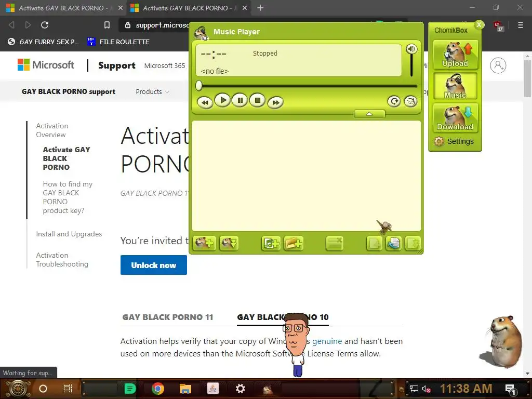
Task: Open the Java app on taskbar
Action: coord(212,389)
